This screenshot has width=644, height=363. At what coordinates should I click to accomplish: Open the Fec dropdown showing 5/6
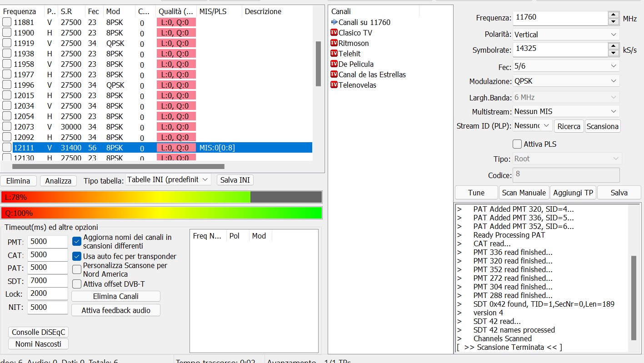tap(566, 66)
